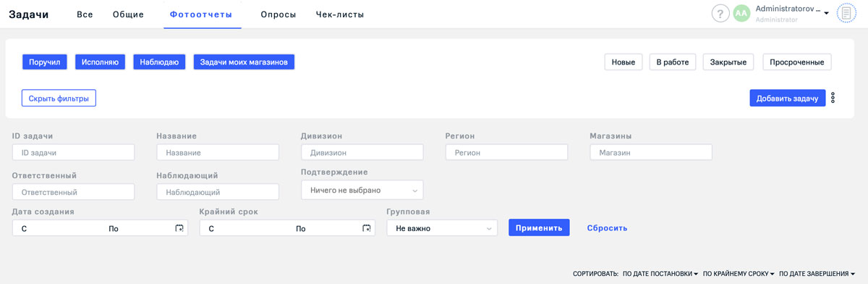This screenshot has width=868, height=284.
Task: Open the Чек-листы tab
Action: pyautogui.click(x=340, y=14)
